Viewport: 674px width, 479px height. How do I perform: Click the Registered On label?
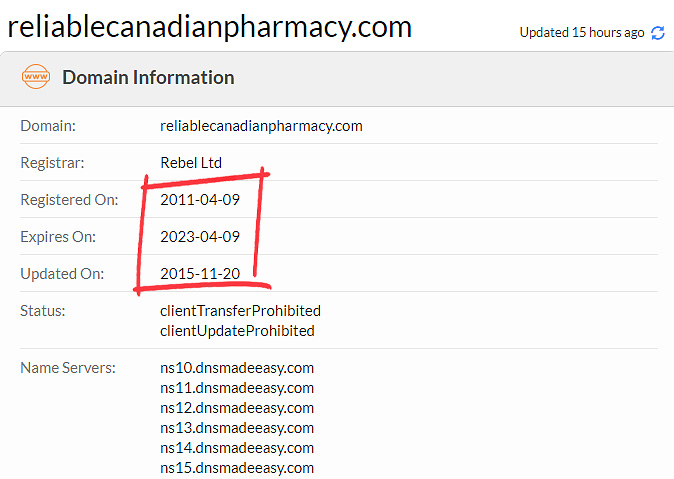69,200
